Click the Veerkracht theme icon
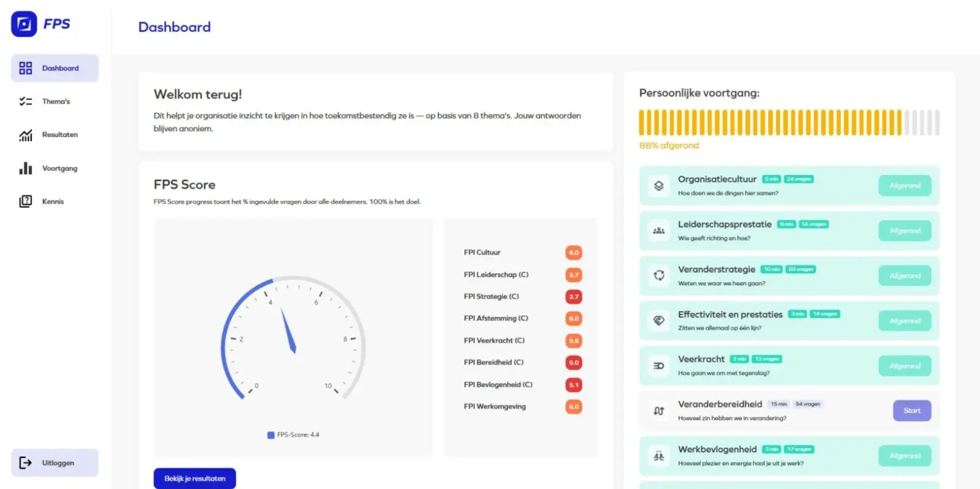The width and height of the screenshot is (980, 489). 658,366
